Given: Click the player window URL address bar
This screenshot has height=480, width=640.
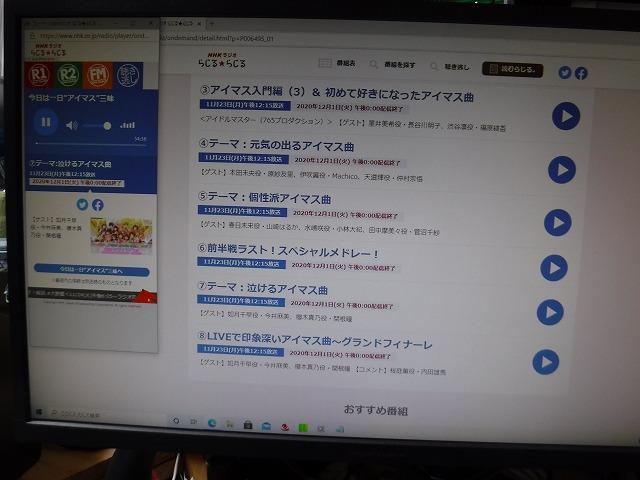Looking at the screenshot, I should tap(94, 36).
